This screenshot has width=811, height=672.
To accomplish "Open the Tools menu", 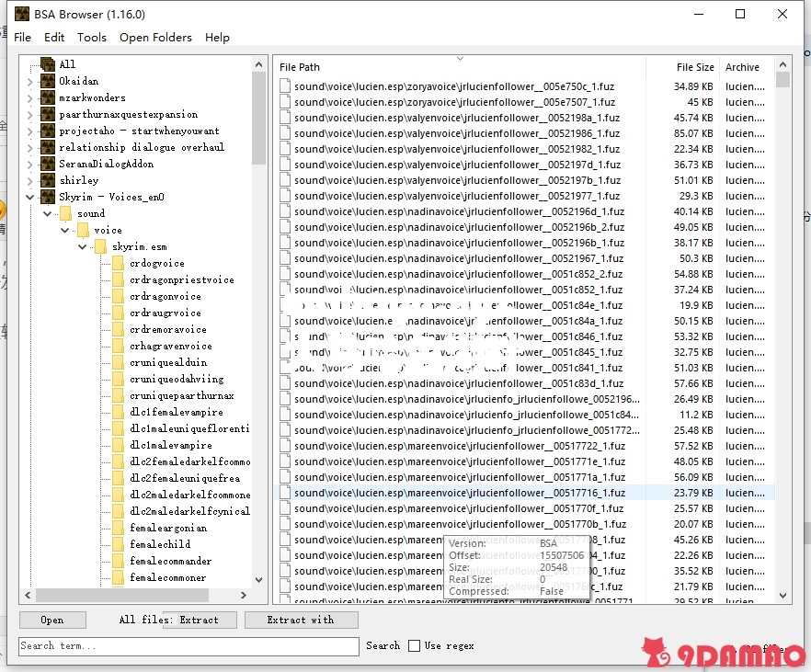I will [x=92, y=38].
